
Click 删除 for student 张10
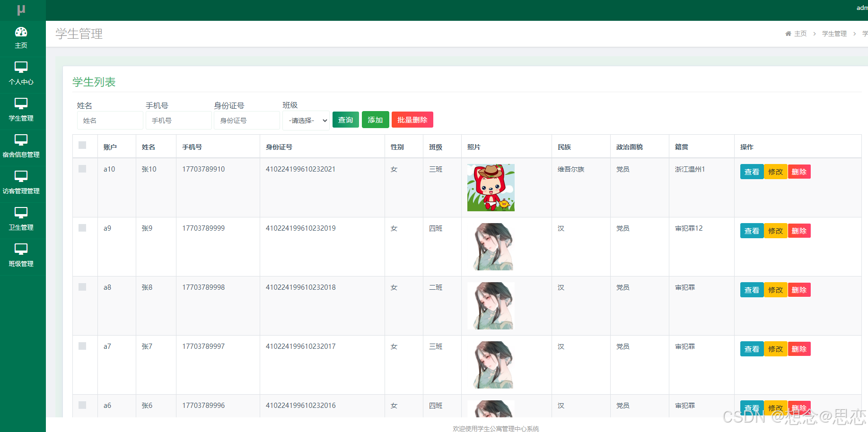799,172
